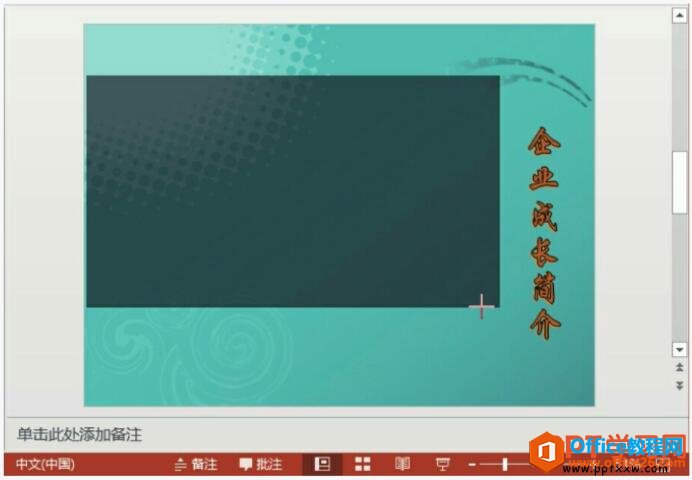Adjust the zoom slider handle

coord(505,464)
